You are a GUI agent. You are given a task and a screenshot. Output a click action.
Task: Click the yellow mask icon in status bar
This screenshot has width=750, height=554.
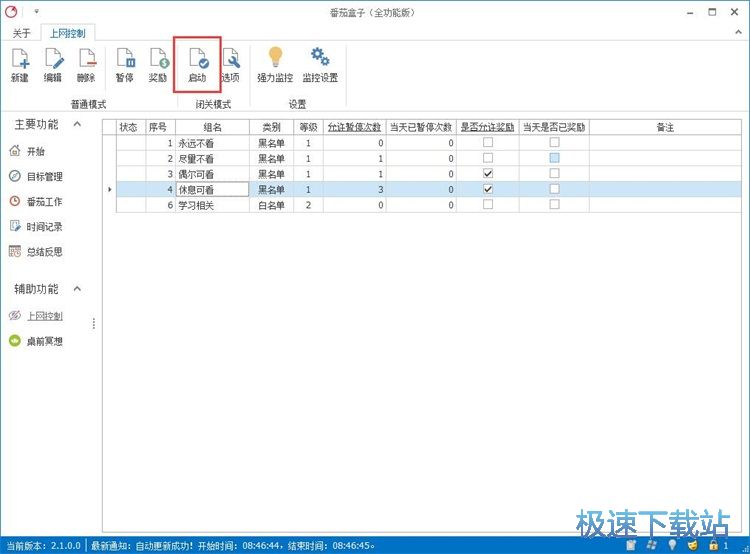click(x=693, y=545)
